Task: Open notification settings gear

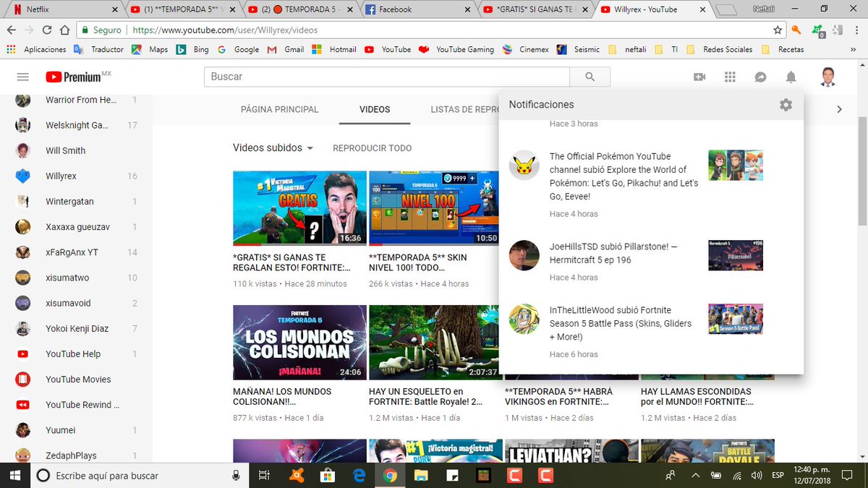Action: [786, 105]
